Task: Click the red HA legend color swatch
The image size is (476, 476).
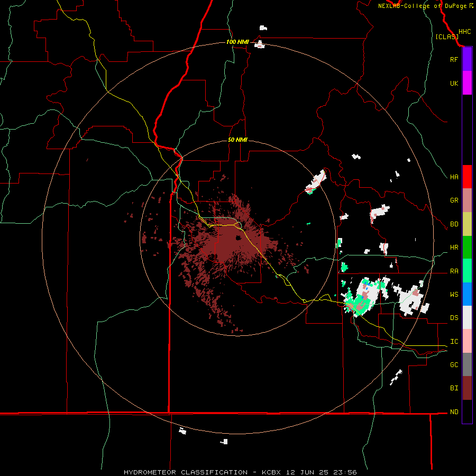Action: click(x=467, y=177)
